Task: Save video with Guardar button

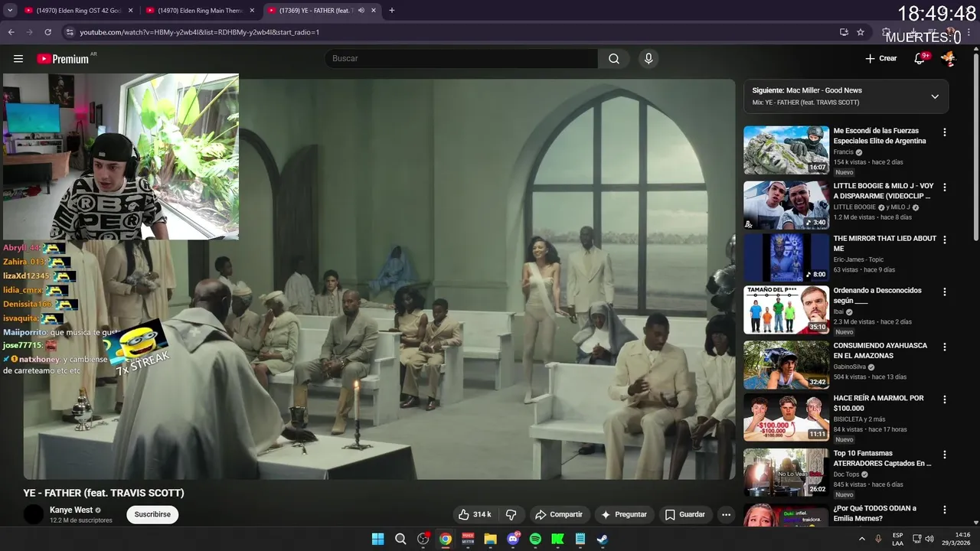Action: (x=685, y=514)
